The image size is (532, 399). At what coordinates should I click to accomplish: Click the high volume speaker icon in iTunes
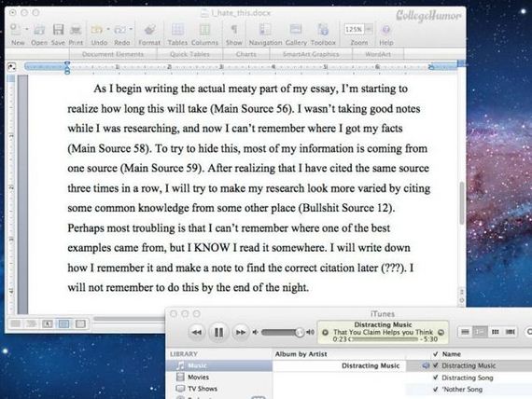point(310,332)
